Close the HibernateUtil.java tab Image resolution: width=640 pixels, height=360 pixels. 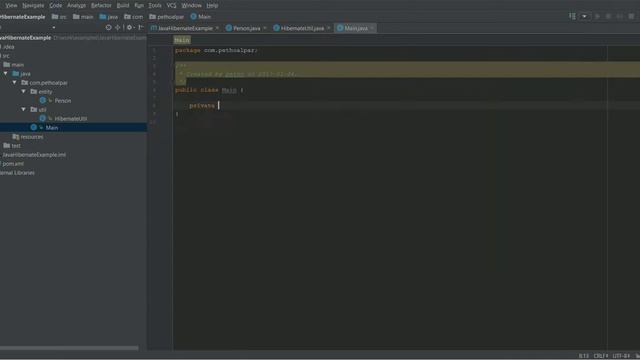click(x=329, y=28)
